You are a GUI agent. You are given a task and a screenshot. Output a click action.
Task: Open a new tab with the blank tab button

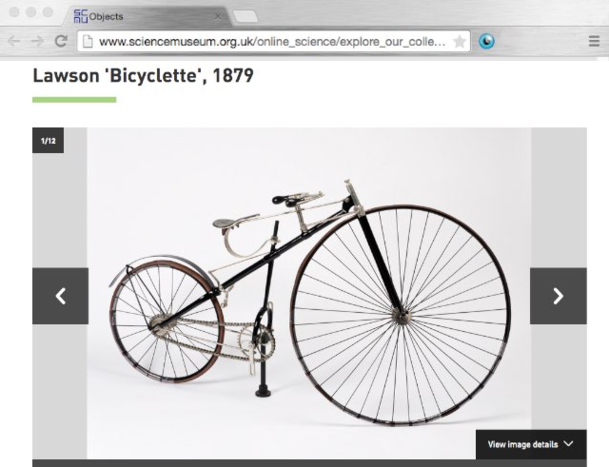[x=245, y=17]
